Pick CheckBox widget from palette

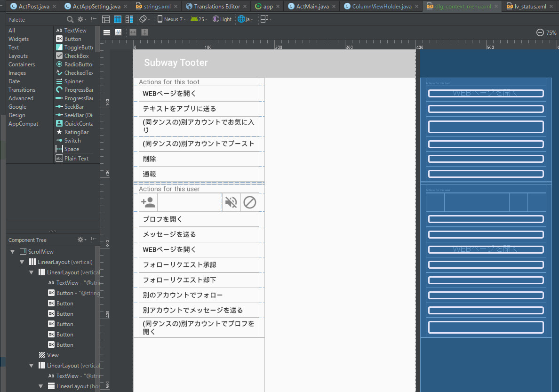coord(74,56)
